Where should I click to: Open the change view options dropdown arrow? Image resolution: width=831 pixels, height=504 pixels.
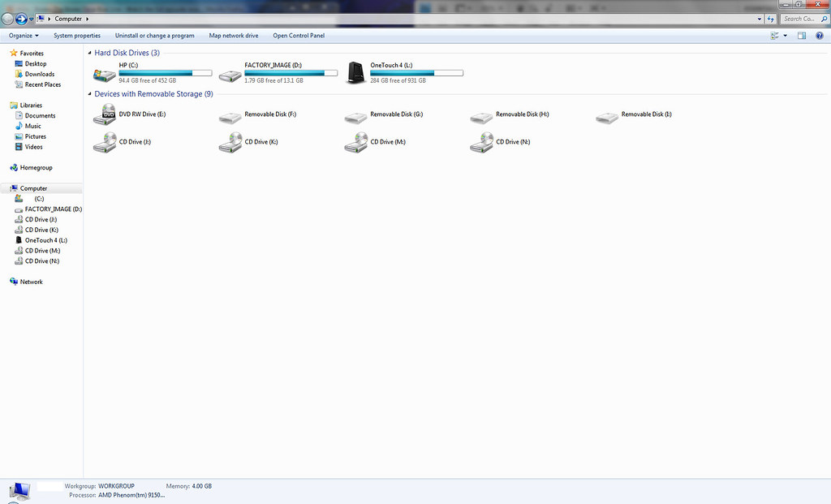click(786, 36)
